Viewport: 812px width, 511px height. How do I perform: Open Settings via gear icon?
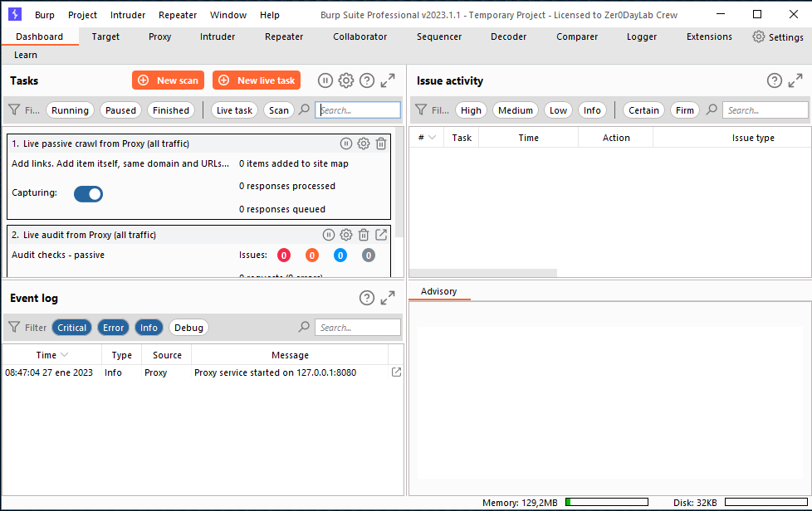point(758,36)
